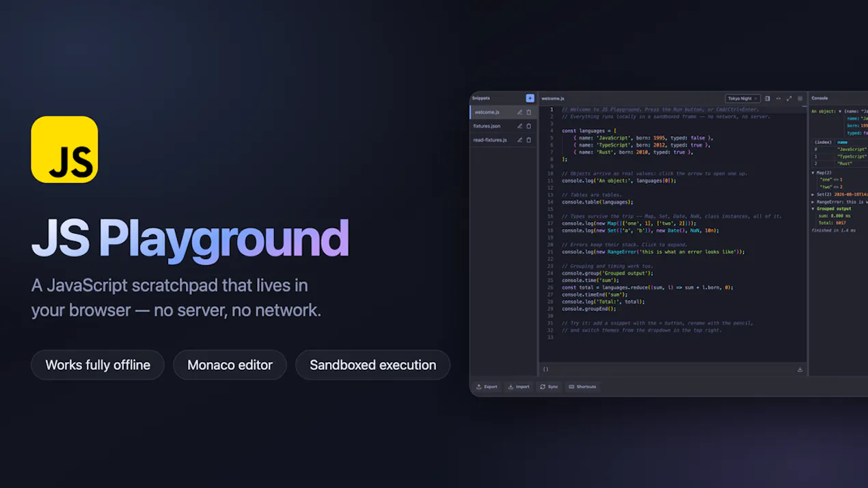Open the welcome.js snippet

click(x=504, y=112)
